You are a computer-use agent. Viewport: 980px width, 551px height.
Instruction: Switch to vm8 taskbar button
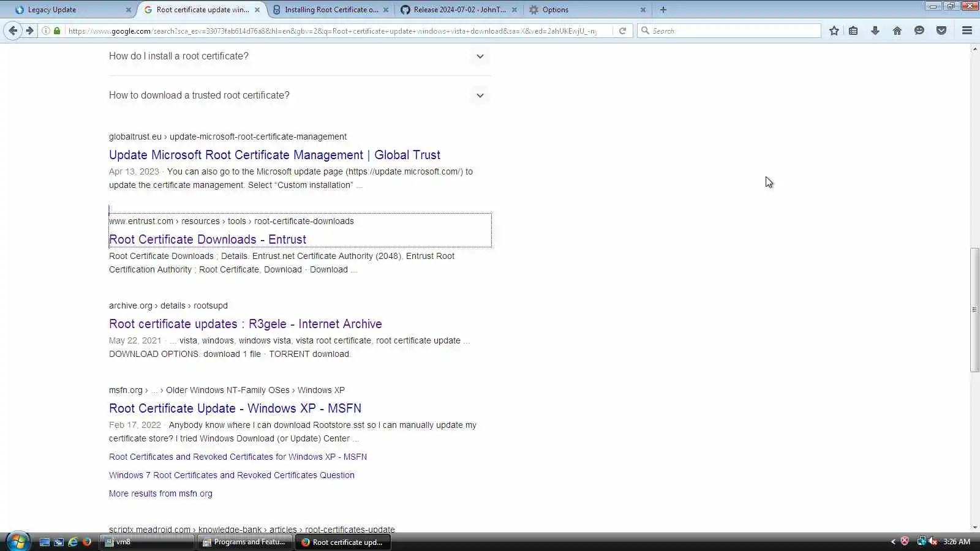click(x=148, y=542)
